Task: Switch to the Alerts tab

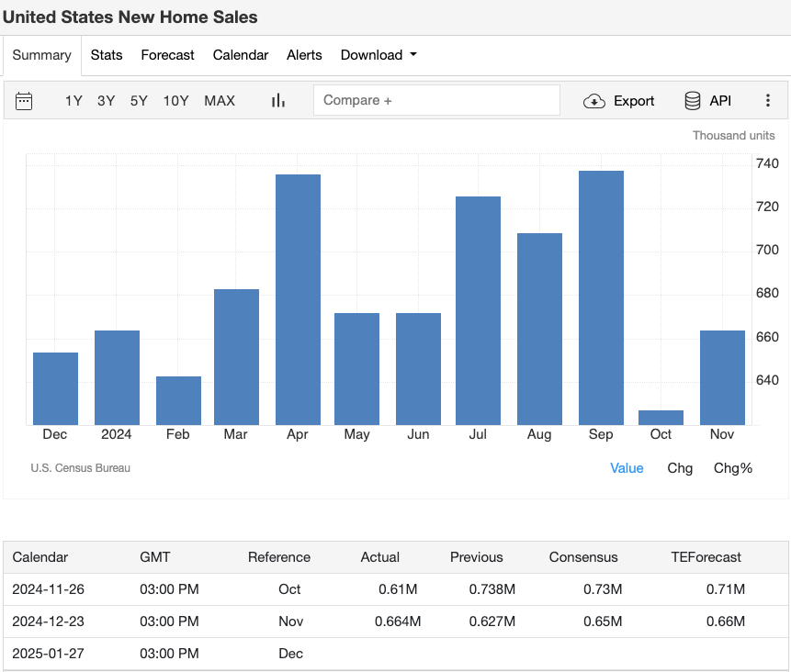Action: click(x=304, y=55)
